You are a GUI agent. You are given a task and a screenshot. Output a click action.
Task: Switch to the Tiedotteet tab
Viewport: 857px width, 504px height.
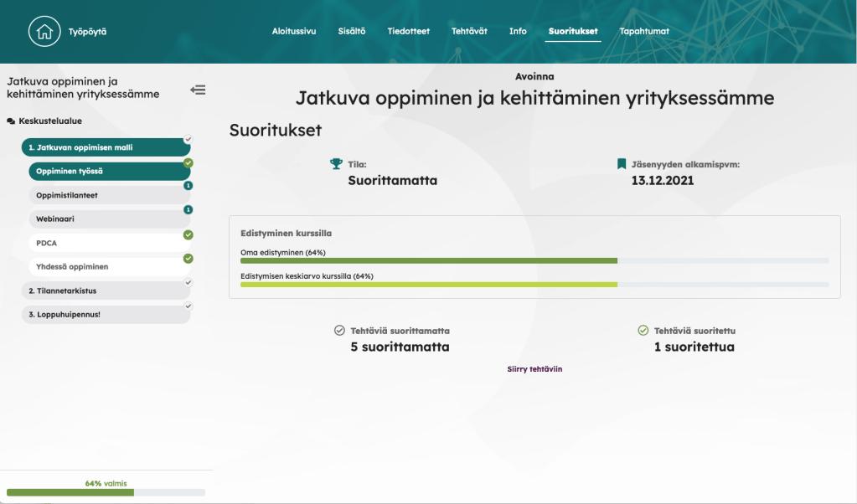point(409,32)
